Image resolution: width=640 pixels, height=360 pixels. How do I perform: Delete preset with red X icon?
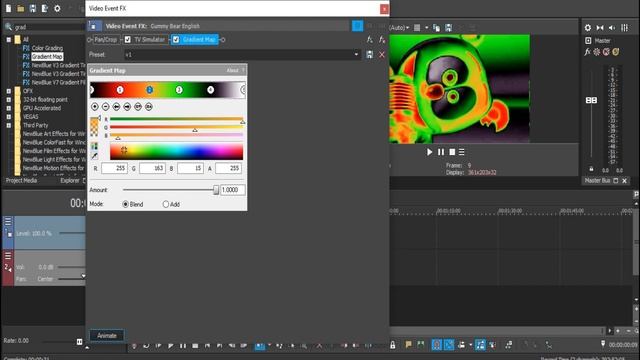[x=382, y=55]
